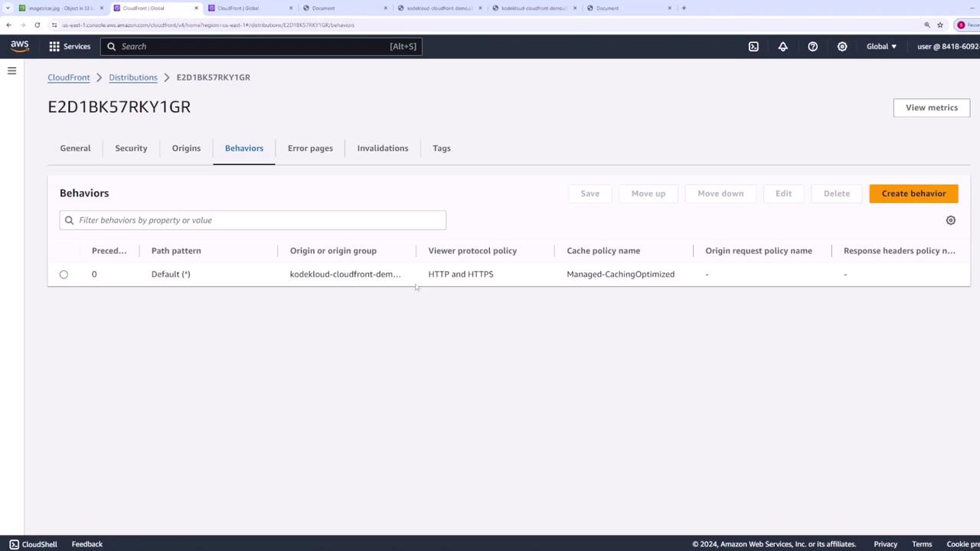The image size is (980, 551).
Task: Open the console settings gear in top bar
Action: click(x=842, y=46)
